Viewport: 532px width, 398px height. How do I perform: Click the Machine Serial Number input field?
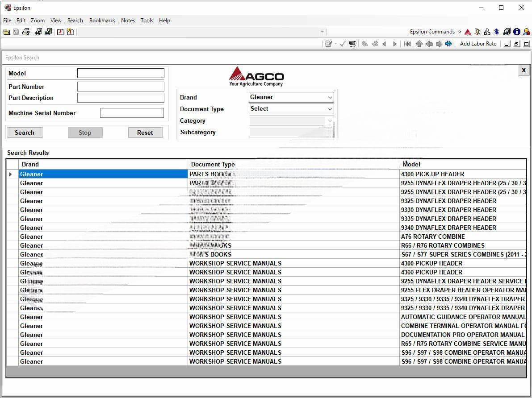[x=132, y=113]
